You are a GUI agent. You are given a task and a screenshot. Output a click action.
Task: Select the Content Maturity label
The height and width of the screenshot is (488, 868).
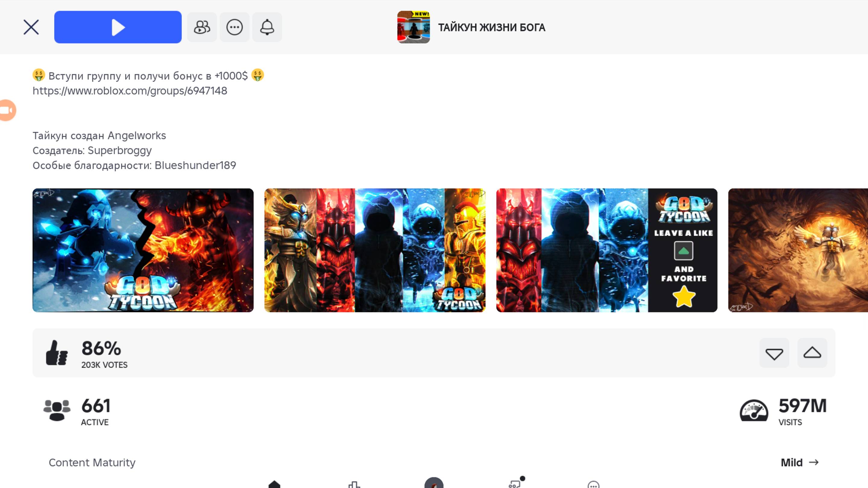92,462
